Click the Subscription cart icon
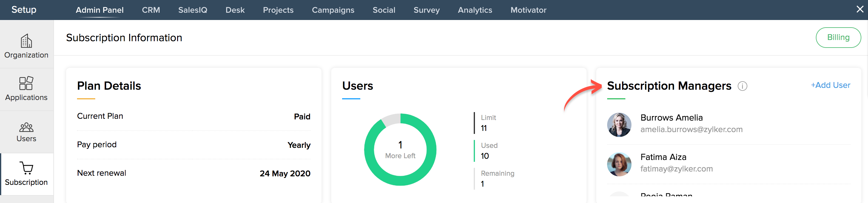868x203 pixels. (x=26, y=168)
